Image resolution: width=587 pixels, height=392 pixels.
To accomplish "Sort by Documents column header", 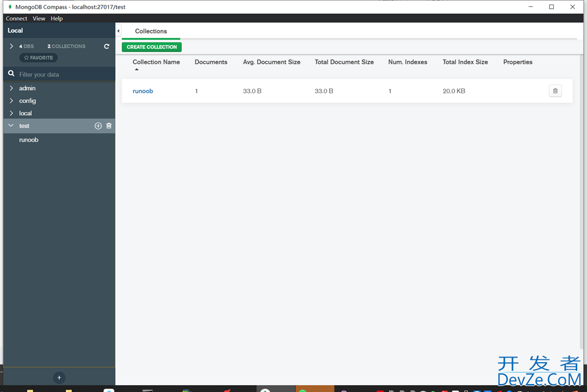I will pyautogui.click(x=211, y=62).
